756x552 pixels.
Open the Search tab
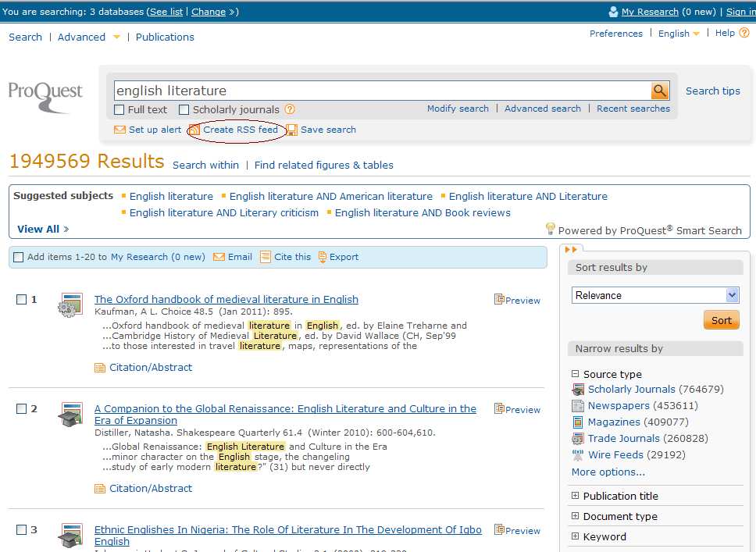[x=26, y=37]
